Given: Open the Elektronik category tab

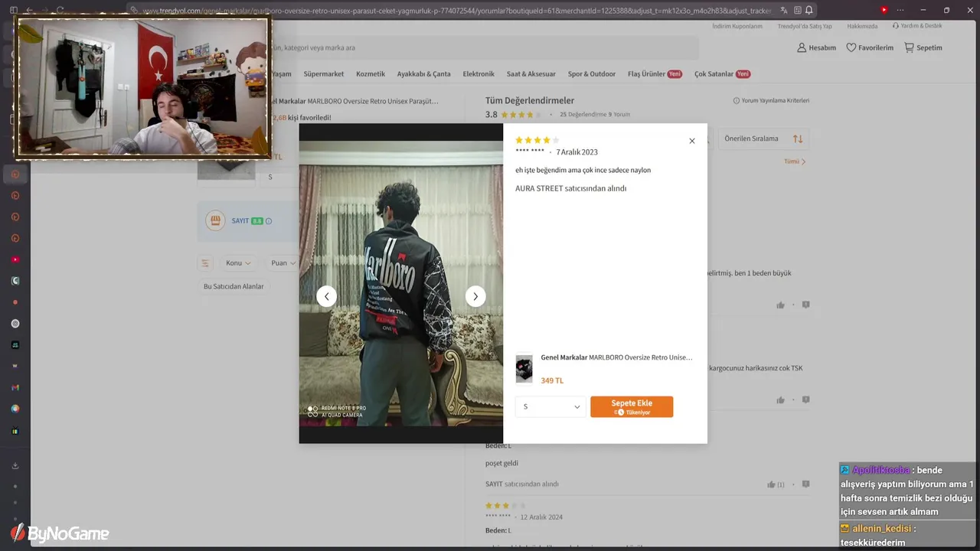Looking at the screenshot, I should point(479,74).
